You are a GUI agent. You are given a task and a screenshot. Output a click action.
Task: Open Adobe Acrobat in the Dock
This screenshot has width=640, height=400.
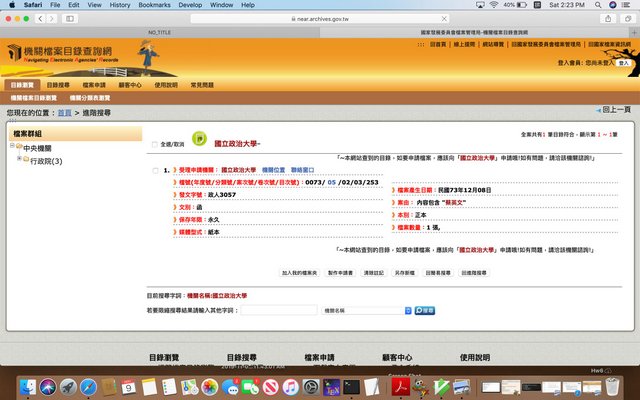point(400,387)
